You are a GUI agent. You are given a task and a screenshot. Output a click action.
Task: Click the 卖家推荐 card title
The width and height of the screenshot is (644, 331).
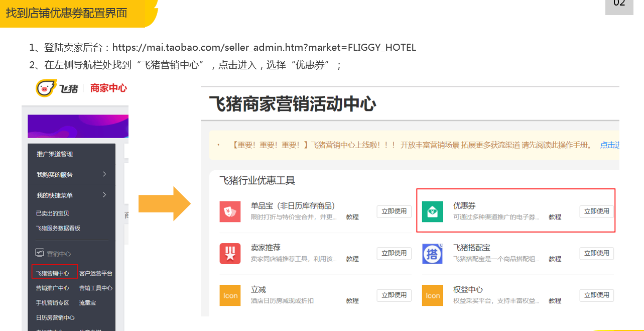[x=266, y=247]
